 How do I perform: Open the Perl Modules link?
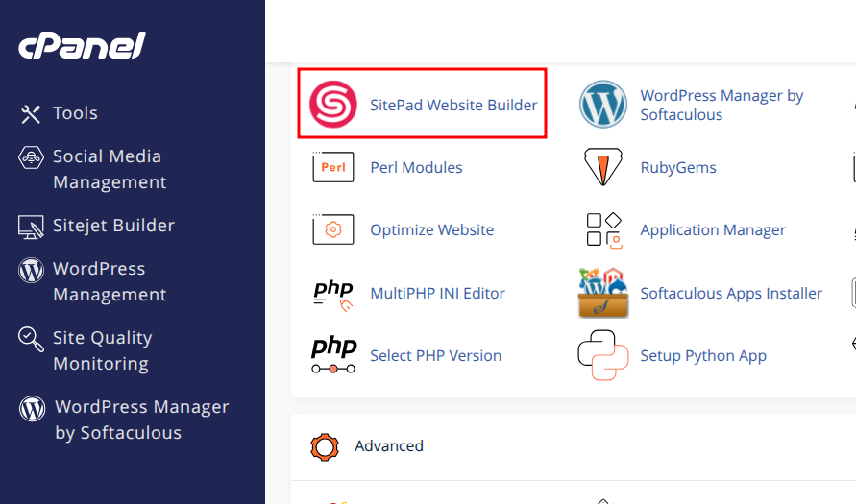click(416, 167)
